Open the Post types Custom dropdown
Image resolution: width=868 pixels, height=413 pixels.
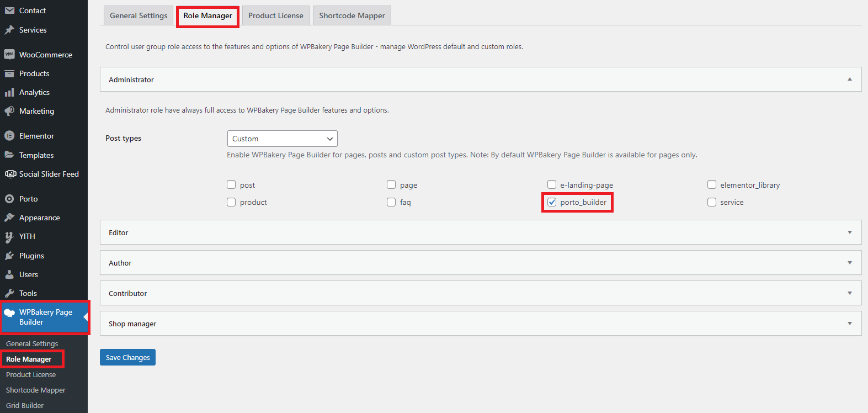282,139
